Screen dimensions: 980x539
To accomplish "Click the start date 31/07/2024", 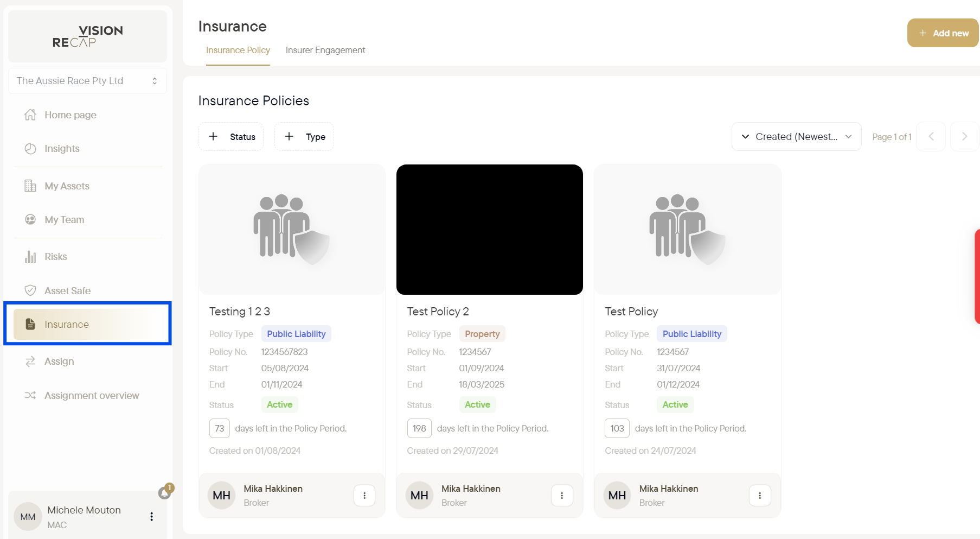I will [x=678, y=368].
